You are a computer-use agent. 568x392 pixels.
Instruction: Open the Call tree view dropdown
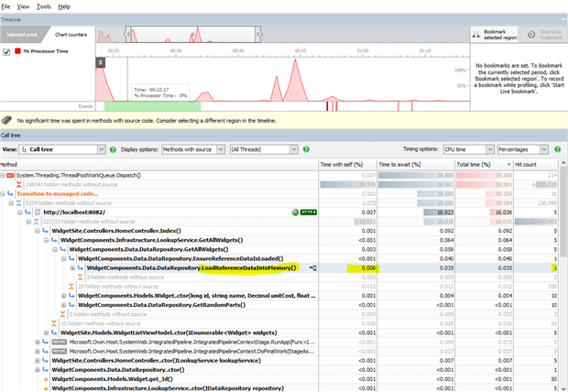62,148
